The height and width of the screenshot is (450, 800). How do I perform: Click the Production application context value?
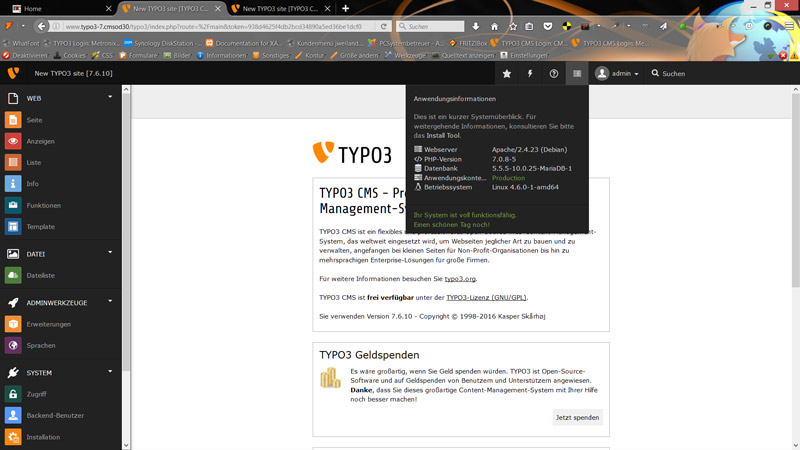click(x=508, y=178)
